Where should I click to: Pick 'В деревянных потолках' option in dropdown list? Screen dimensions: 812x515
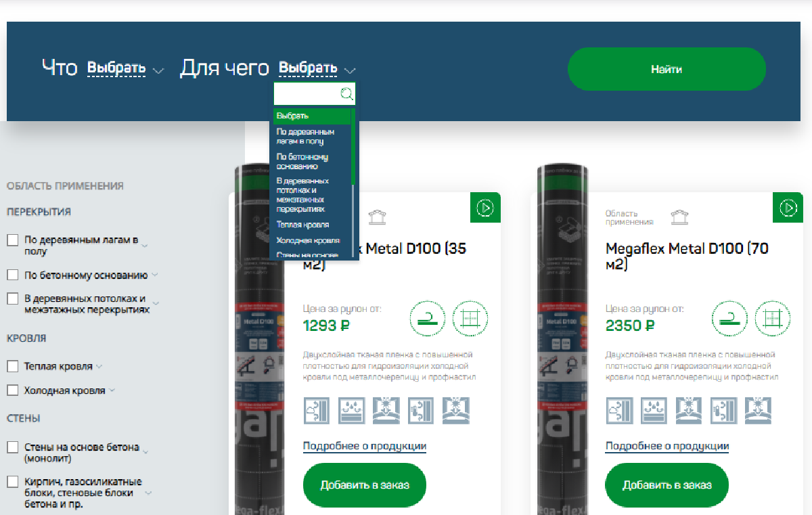click(x=312, y=196)
